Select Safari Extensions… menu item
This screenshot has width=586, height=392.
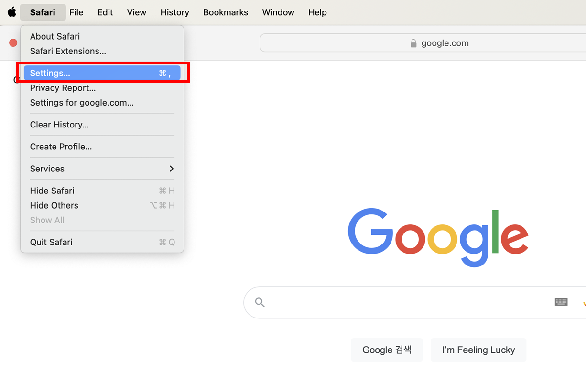[x=102, y=51]
